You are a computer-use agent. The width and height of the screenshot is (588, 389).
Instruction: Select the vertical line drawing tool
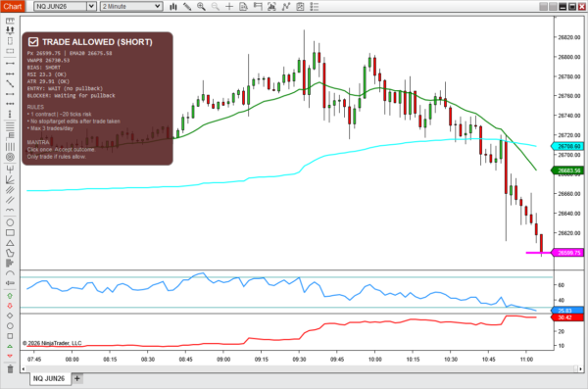(x=10, y=114)
